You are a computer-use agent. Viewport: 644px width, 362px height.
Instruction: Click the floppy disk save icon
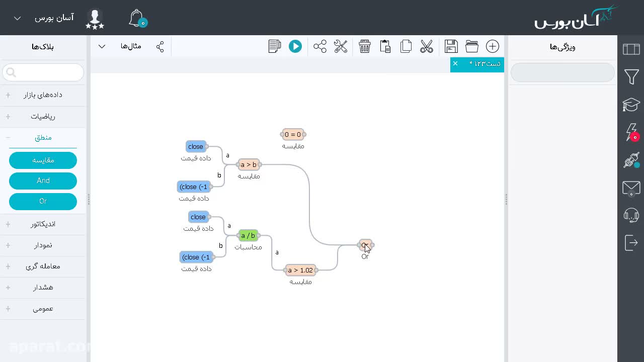click(451, 46)
